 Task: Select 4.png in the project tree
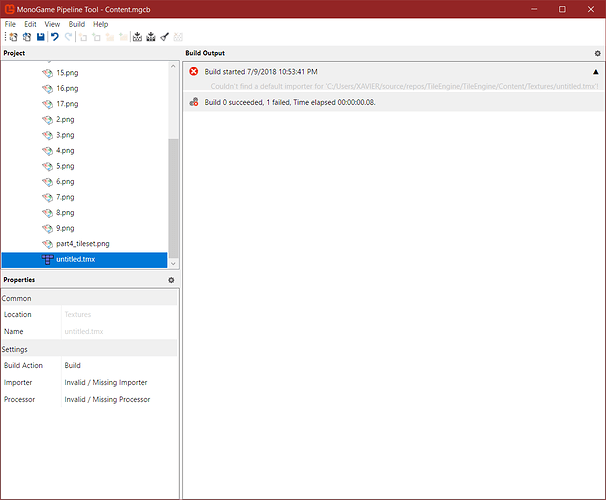pos(65,151)
